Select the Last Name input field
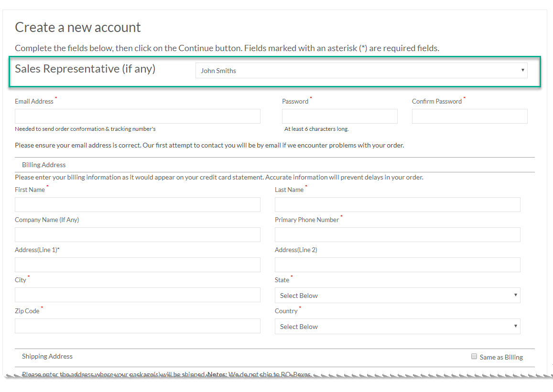Screen dimensions: 553x392 (x=397, y=205)
